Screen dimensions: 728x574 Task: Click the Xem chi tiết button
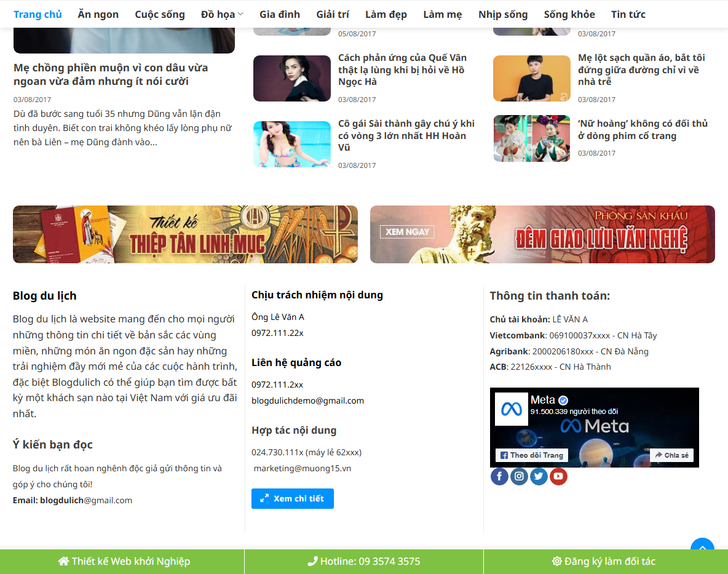(292, 498)
